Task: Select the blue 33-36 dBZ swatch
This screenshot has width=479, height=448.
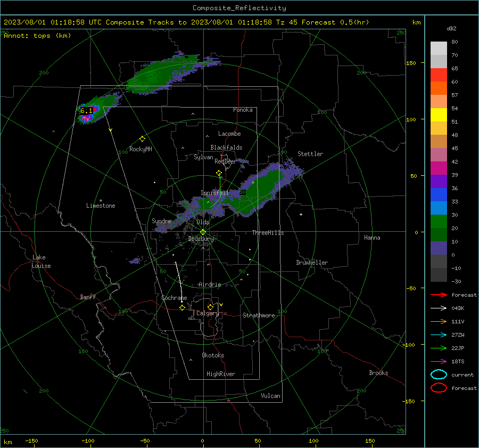Action: 439,194
